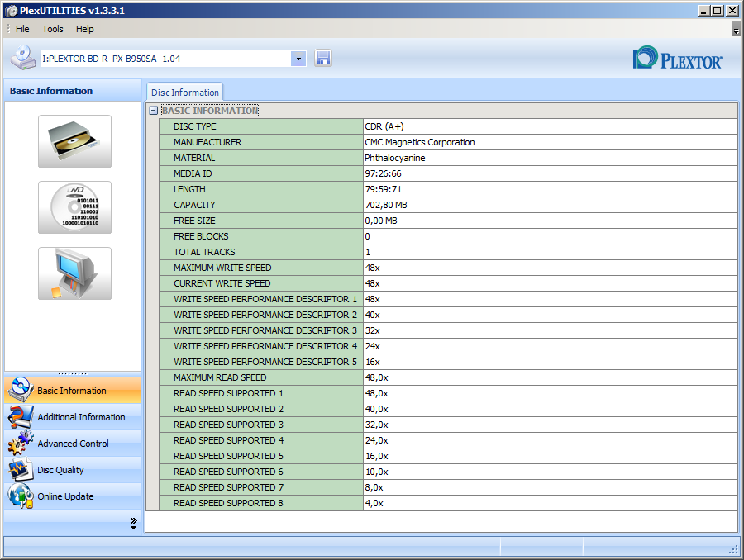Open the Tools menu

click(52, 29)
